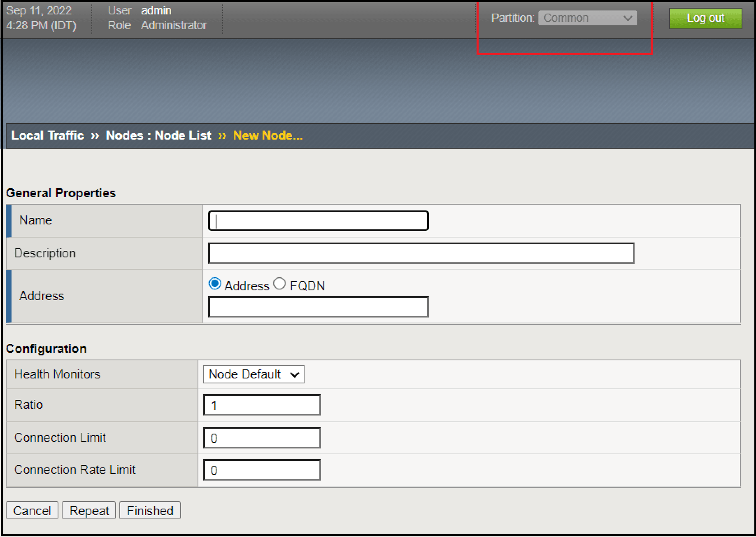
Task: Select the Ratio value field
Action: coord(262,404)
